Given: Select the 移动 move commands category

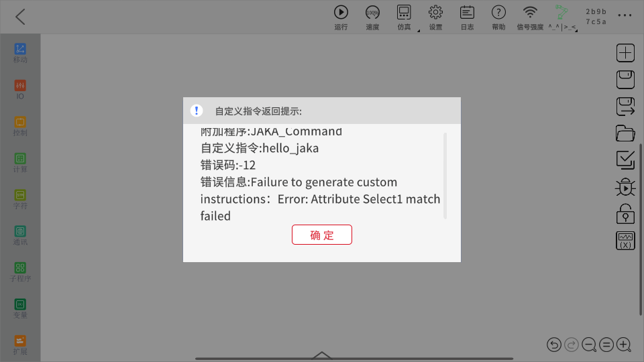Looking at the screenshot, I should pyautogui.click(x=20, y=54).
